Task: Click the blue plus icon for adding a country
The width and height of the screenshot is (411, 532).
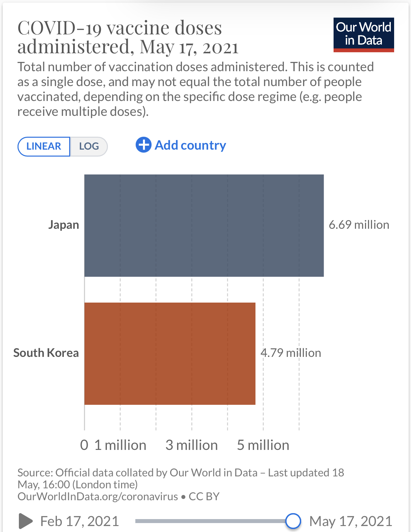Action: 143,145
